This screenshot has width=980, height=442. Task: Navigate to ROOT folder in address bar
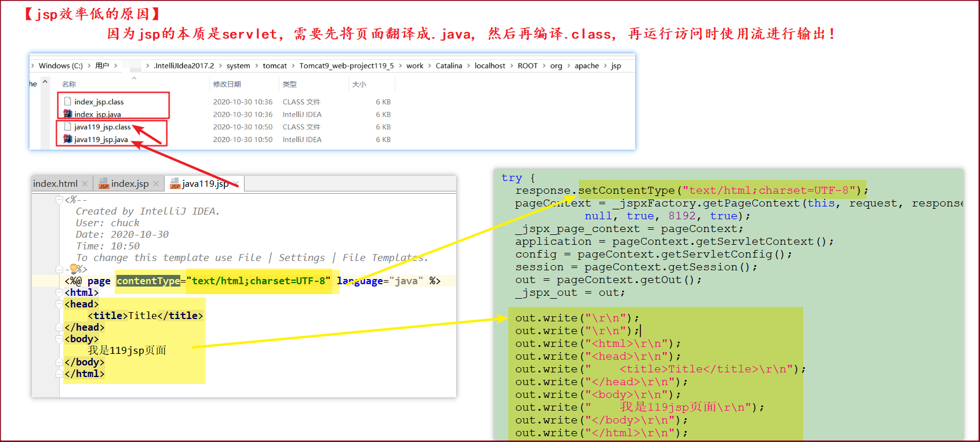point(527,66)
